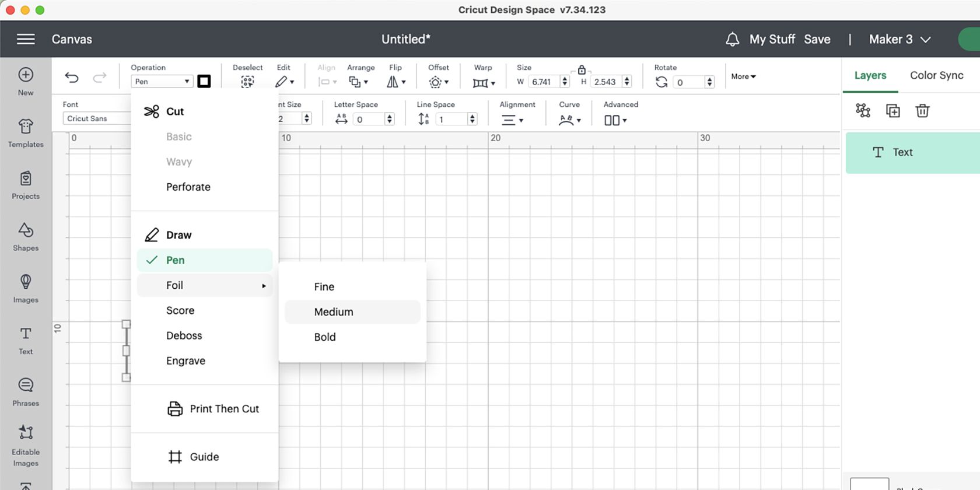Switch to the Color Sync tab
Screen dimensions: 980x490
tap(937, 75)
